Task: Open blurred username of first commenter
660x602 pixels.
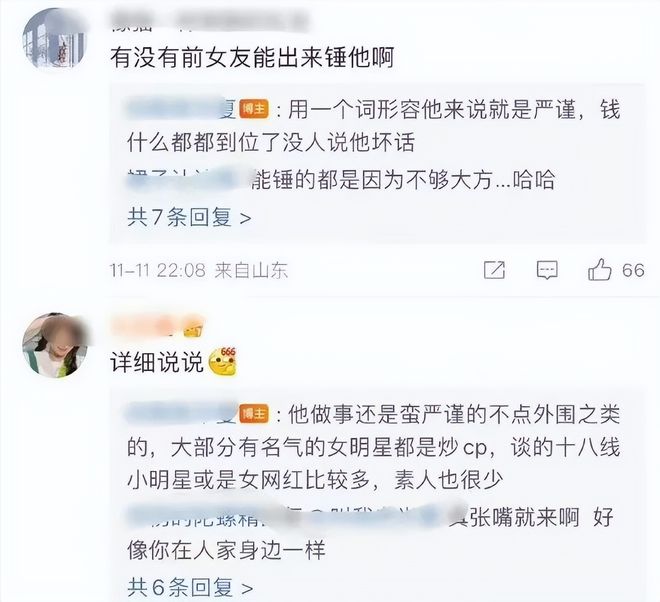Action: click(208, 21)
